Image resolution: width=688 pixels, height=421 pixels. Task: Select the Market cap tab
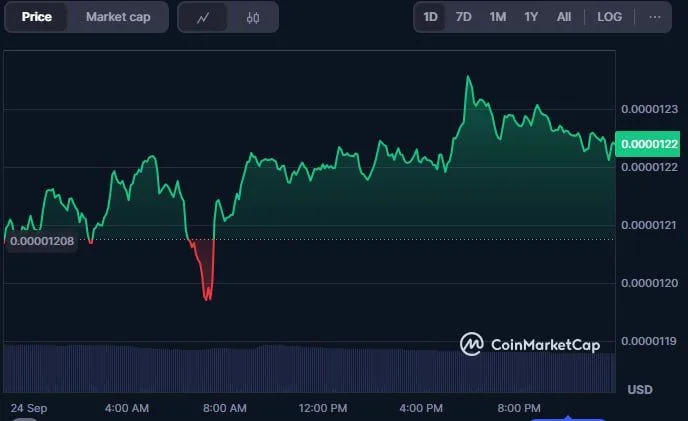[119, 17]
